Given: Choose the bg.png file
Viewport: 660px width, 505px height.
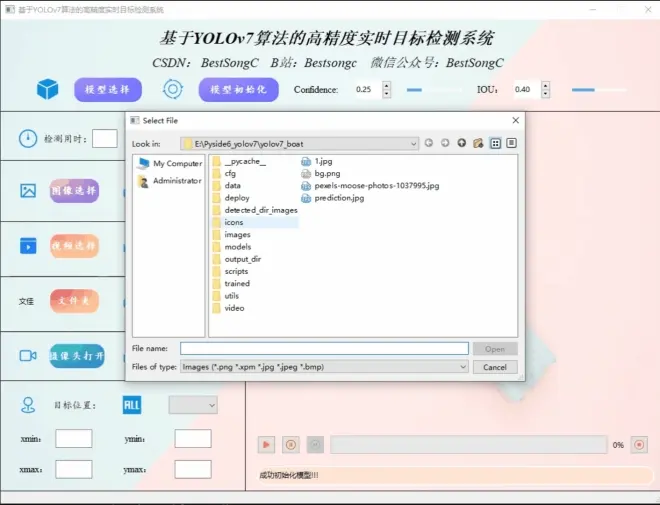Looking at the screenshot, I should [x=327, y=173].
